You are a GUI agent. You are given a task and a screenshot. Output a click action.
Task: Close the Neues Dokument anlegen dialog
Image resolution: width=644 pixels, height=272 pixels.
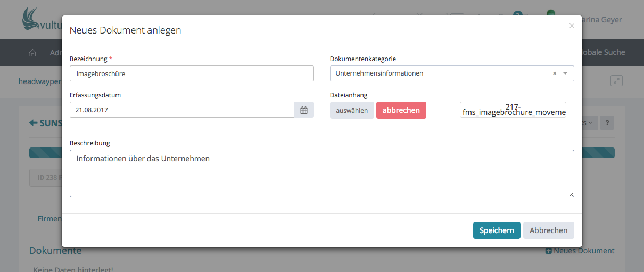tap(572, 26)
